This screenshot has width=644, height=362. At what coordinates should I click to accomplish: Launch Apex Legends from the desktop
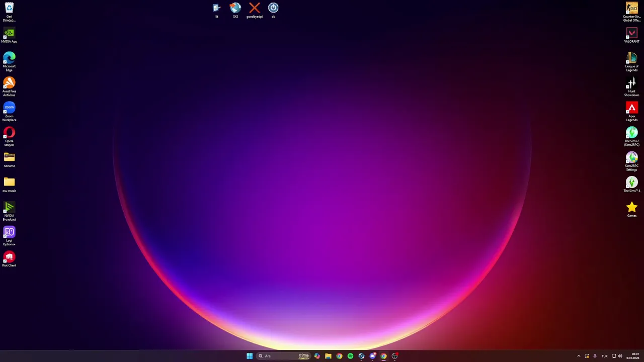(632, 112)
